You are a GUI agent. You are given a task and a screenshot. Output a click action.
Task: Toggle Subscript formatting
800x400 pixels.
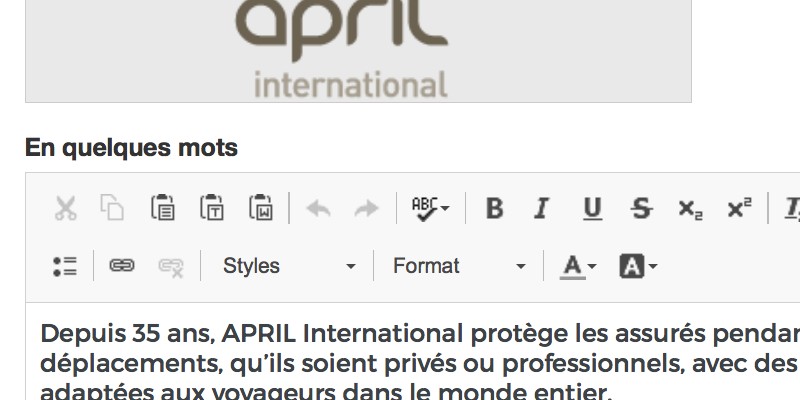690,210
